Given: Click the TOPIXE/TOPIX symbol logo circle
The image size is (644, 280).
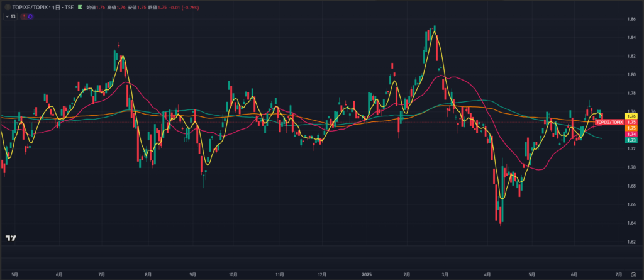Looking at the screenshot, I should [7, 8].
